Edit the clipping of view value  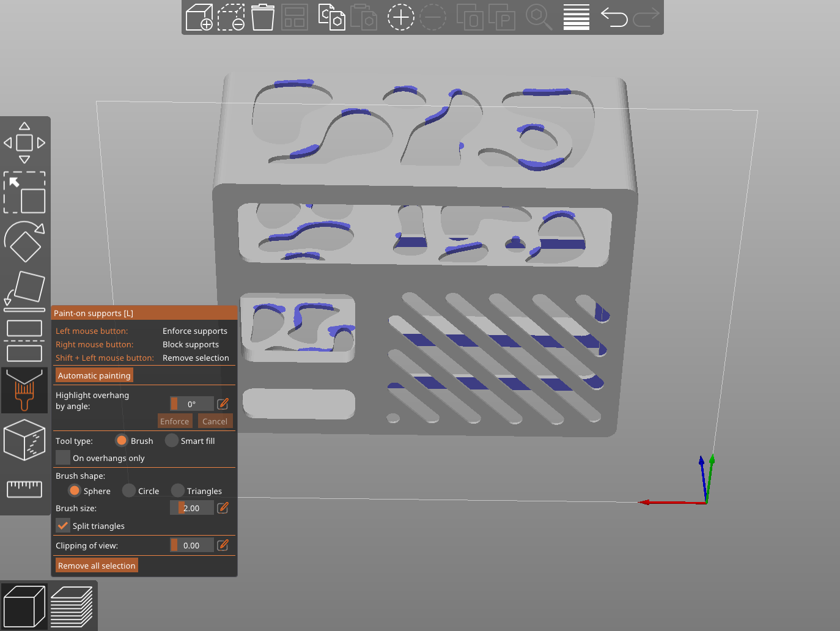coord(223,545)
